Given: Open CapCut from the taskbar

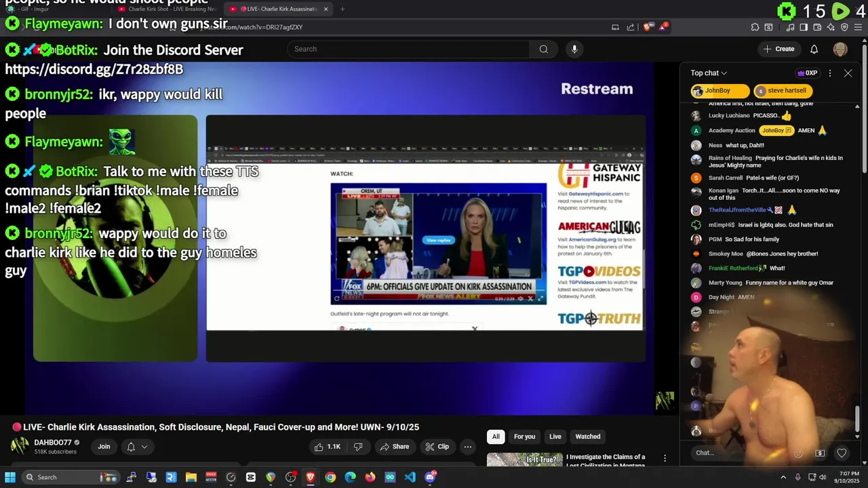Looking at the screenshot, I should coord(251,477).
